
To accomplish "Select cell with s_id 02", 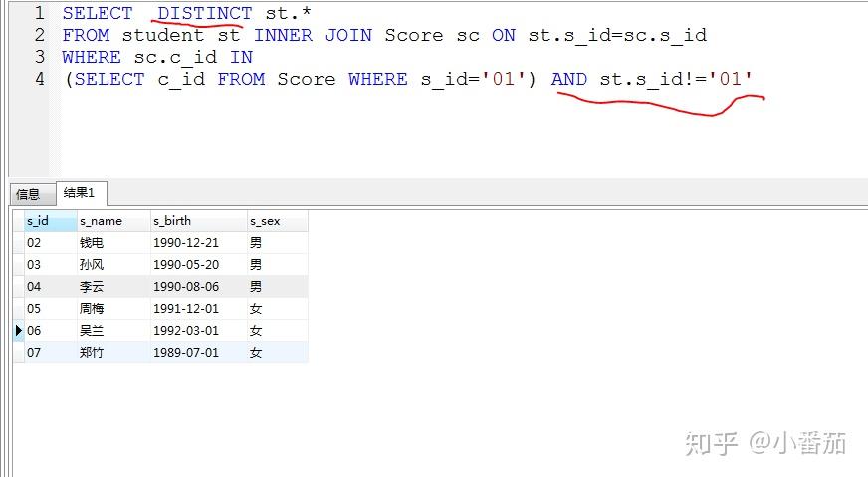I will coord(51,243).
